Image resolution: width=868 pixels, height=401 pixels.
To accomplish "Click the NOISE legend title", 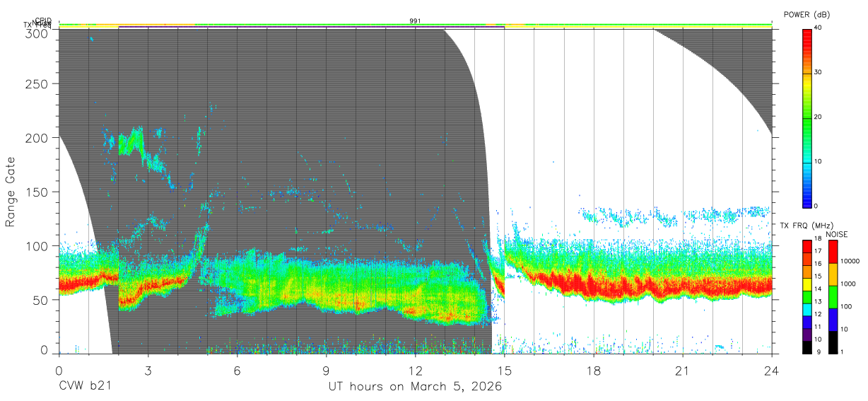I will point(837,235).
